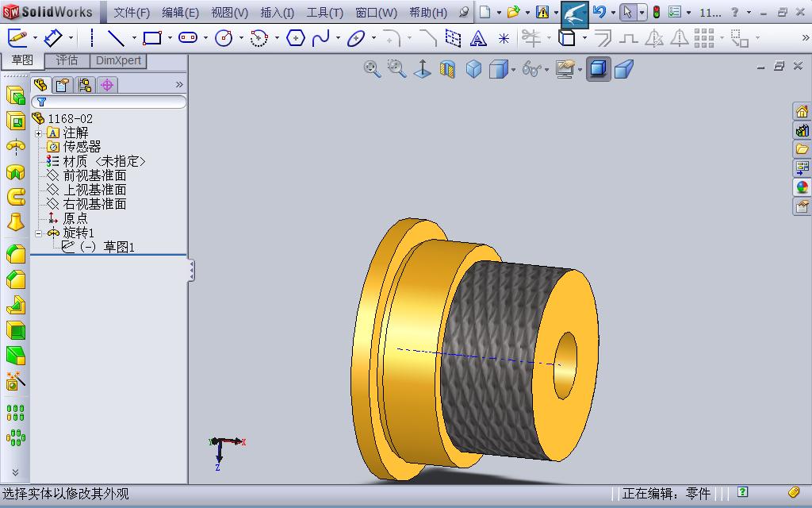Click the feature tree filter field
The width and height of the screenshot is (812, 508).
coord(109,102)
